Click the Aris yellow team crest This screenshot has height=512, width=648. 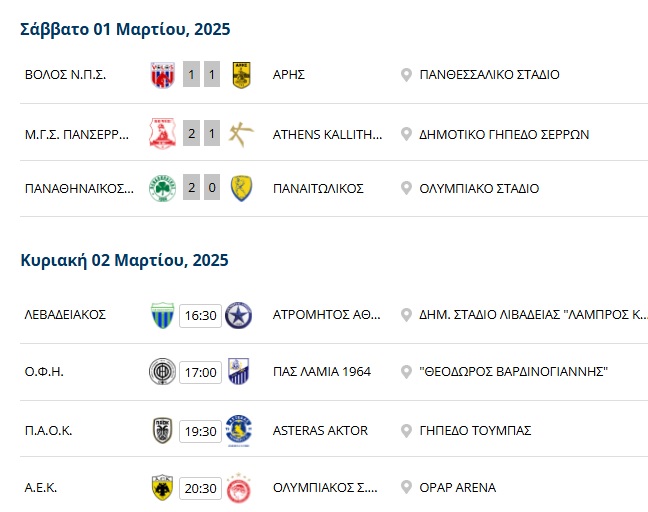click(240, 75)
